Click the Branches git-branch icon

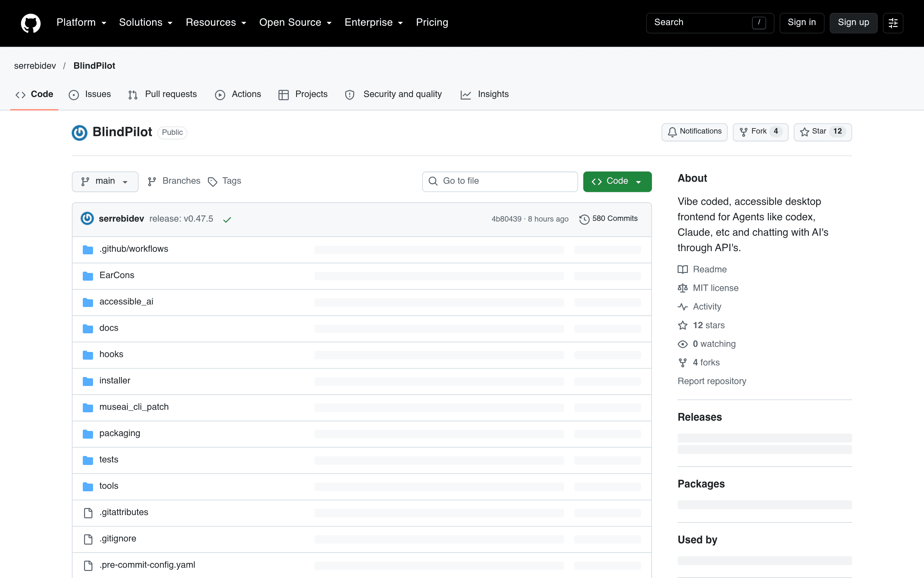[152, 181]
